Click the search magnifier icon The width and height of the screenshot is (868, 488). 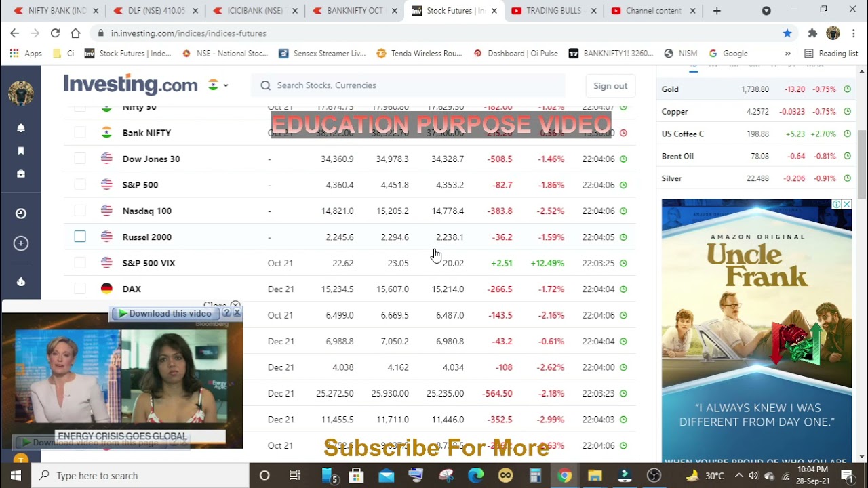pyautogui.click(x=266, y=85)
